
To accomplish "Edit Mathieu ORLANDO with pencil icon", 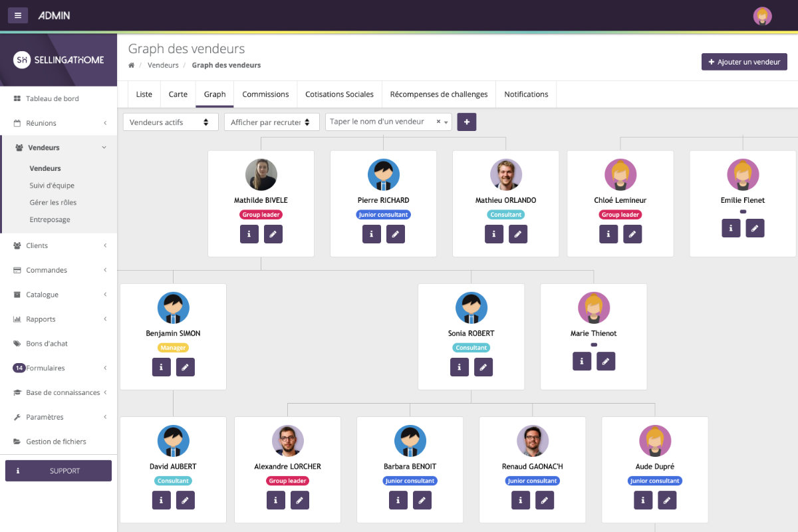I will 518,234.
